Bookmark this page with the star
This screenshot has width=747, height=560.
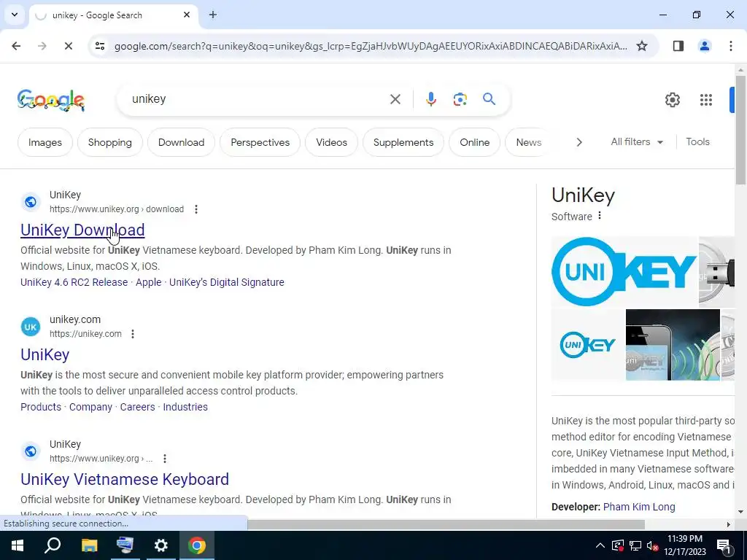[x=642, y=46]
